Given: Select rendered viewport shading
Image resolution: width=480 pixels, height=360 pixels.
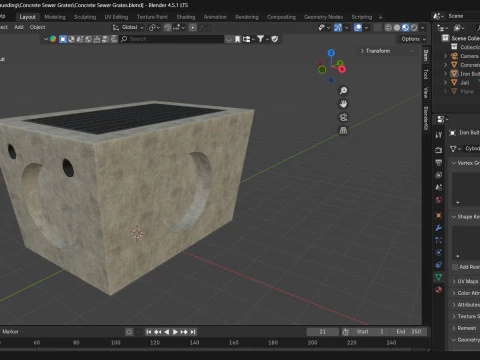Looking at the screenshot, I should pyautogui.click(x=414, y=27).
